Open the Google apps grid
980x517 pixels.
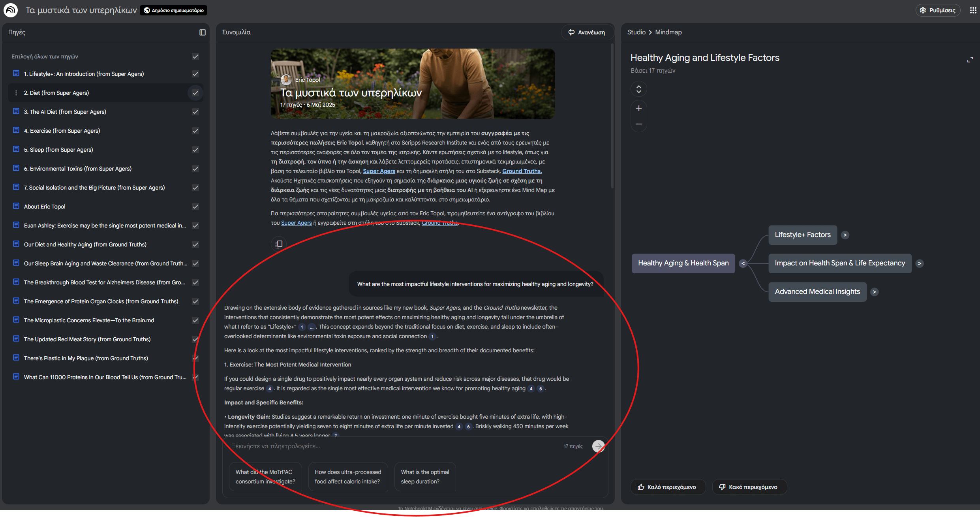[x=973, y=10]
